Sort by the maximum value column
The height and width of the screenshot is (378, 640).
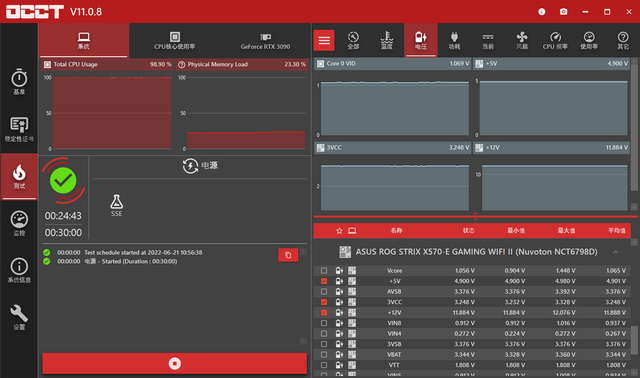(x=566, y=231)
